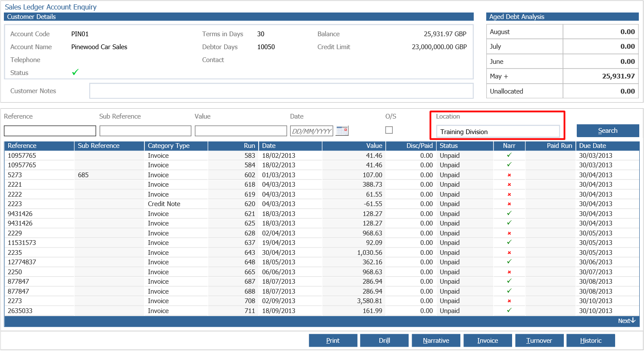Click the Turnover button

point(539,341)
